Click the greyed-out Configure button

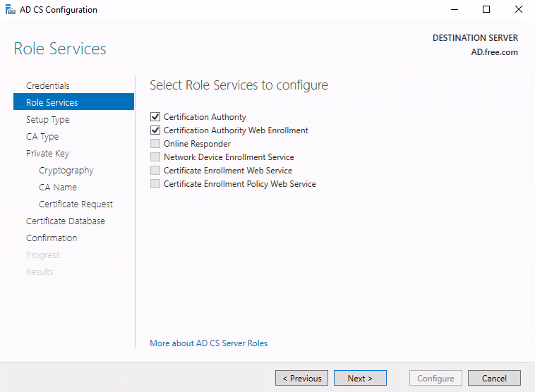(x=435, y=378)
